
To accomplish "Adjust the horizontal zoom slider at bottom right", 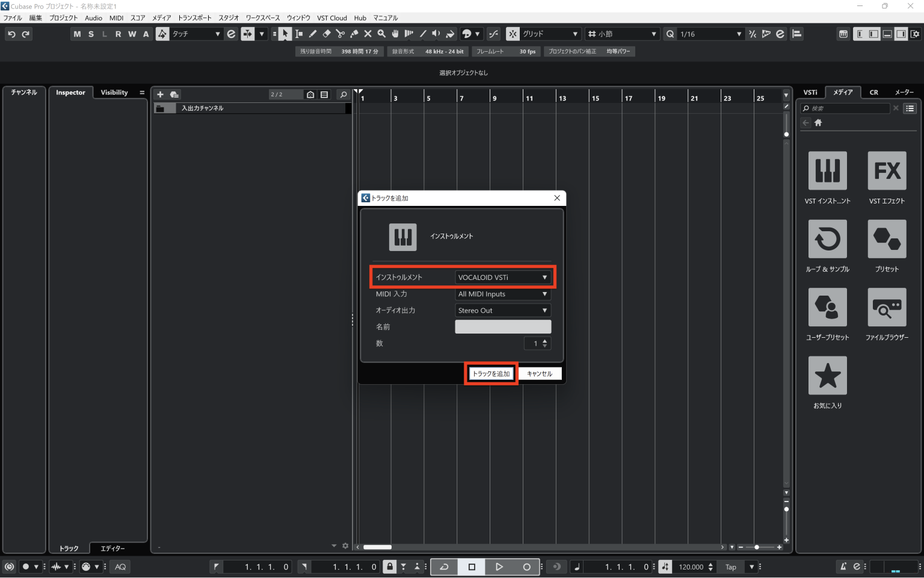I will (x=757, y=547).
